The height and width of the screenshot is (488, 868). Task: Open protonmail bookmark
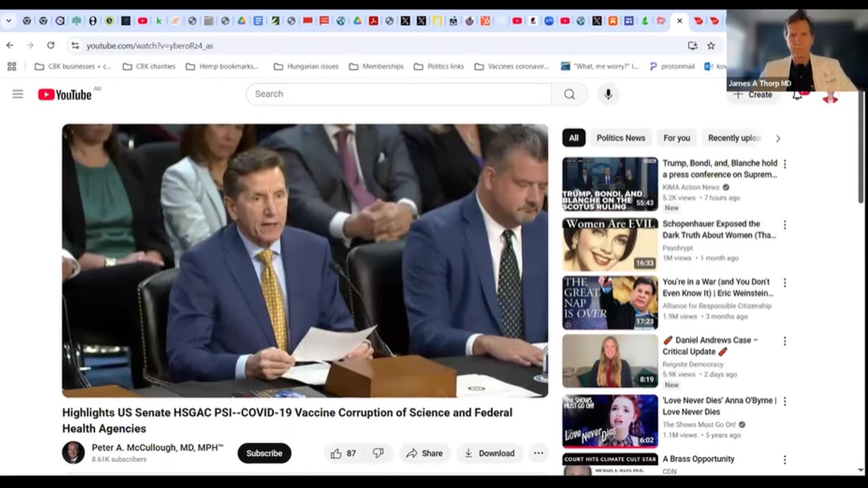672,66
